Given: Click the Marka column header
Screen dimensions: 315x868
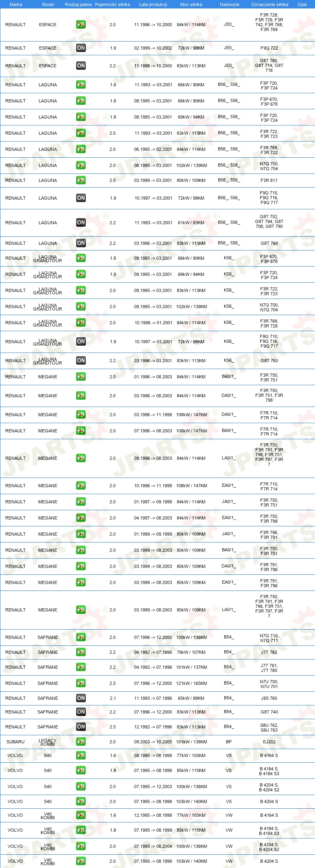Looking at the screenshot, I should [16, 4].
